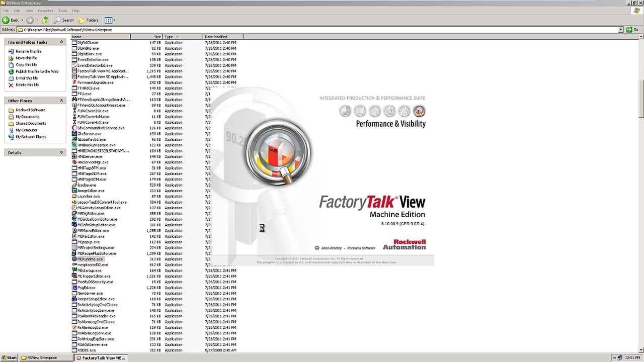
Task: Select the RSDES.exe file name
Action: [x=87, y=350]
